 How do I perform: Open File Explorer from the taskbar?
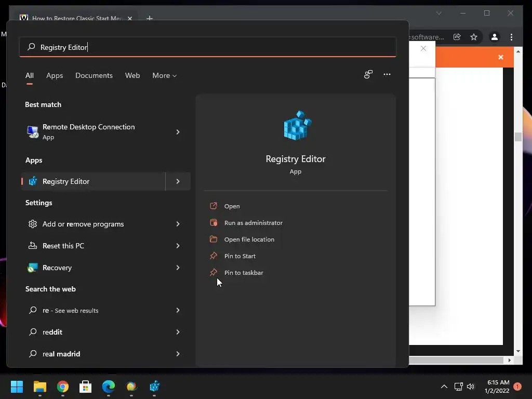point(39,386)
